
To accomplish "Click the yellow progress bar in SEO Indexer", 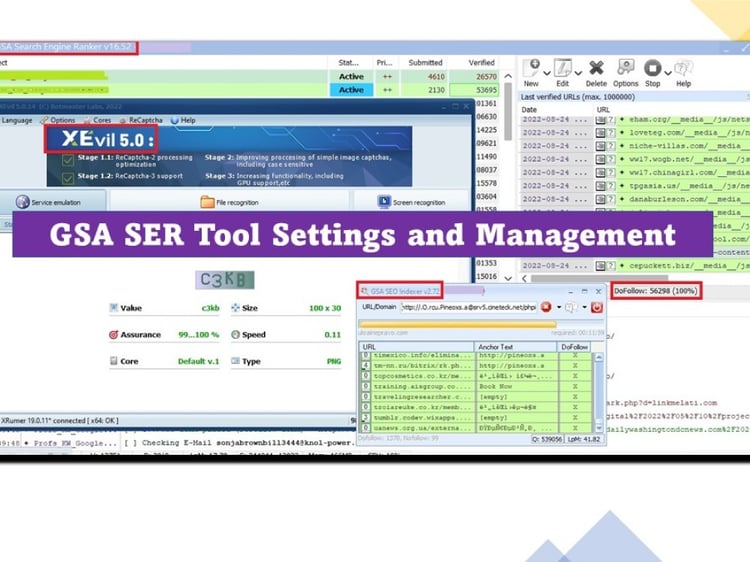I will (458, 324).
